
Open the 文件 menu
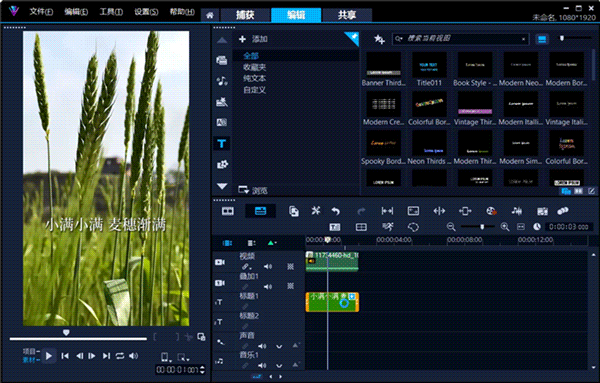point(41,11)
